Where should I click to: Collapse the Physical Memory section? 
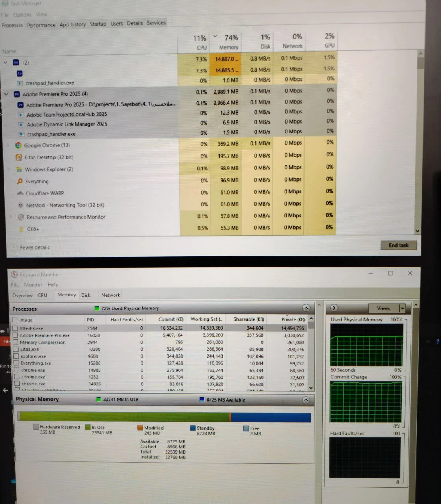click(x=306, y=400)
